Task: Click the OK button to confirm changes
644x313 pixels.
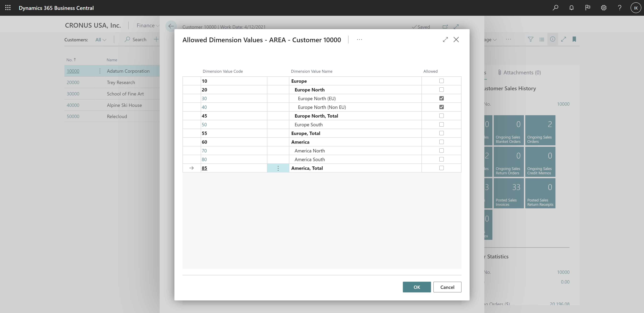Action: click(416, 287)
